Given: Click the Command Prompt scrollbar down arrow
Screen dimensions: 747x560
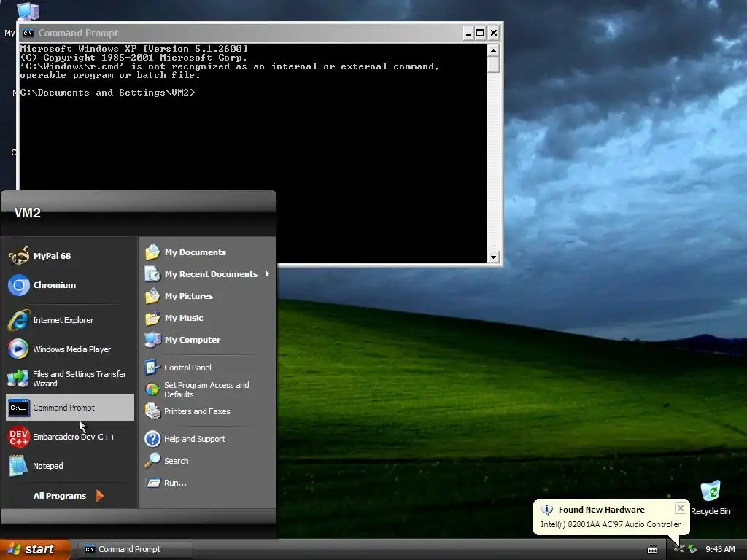Looking at the screenshot, I should coord(493,257).
